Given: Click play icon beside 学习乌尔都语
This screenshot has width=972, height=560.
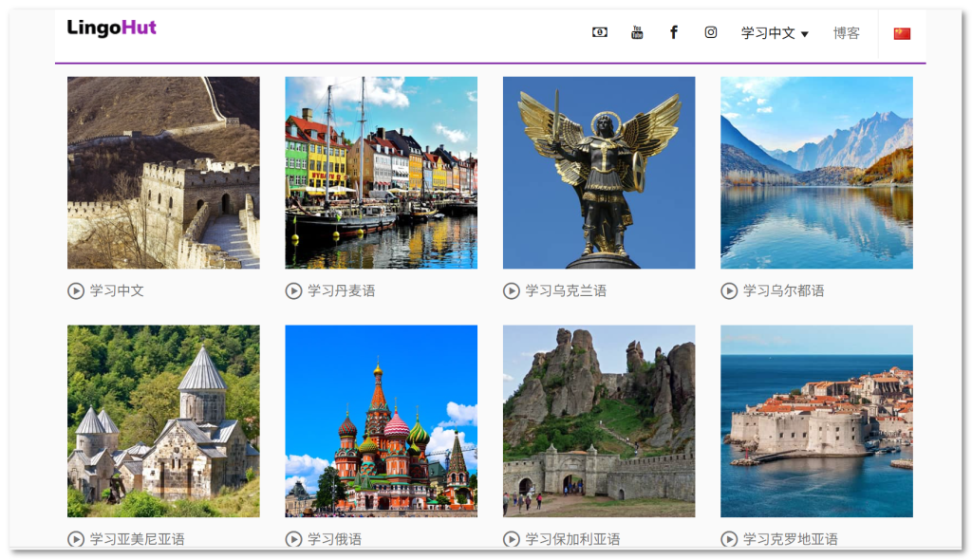Looking at the screenshot, I should pos(729,290).
